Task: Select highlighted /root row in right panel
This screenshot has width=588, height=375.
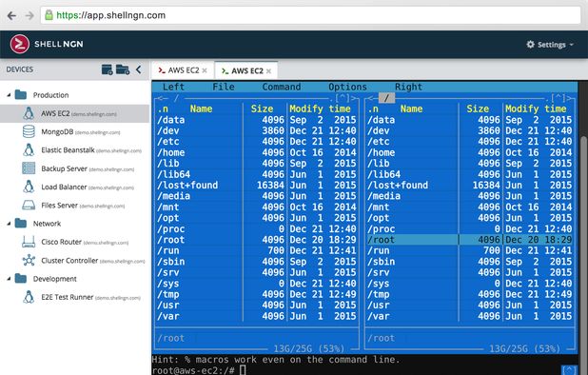Action: pos(469,240)
